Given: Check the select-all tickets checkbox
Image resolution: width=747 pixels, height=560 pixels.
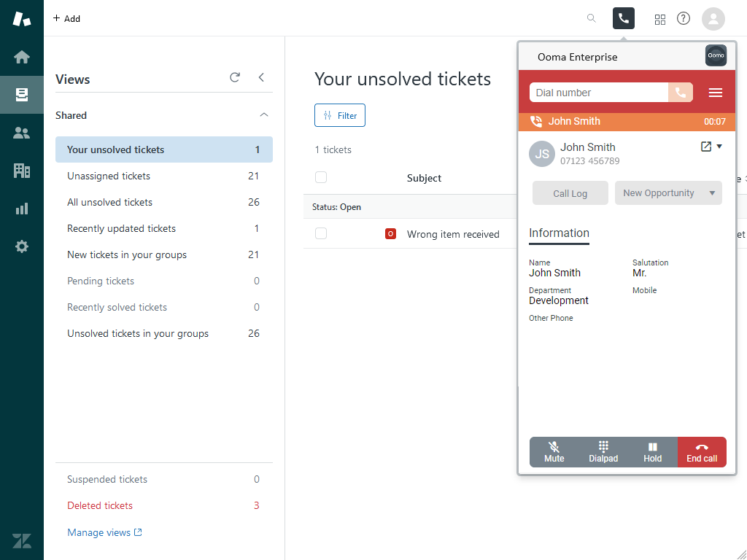Looking at the screenshot, I should tap(321, 177).
